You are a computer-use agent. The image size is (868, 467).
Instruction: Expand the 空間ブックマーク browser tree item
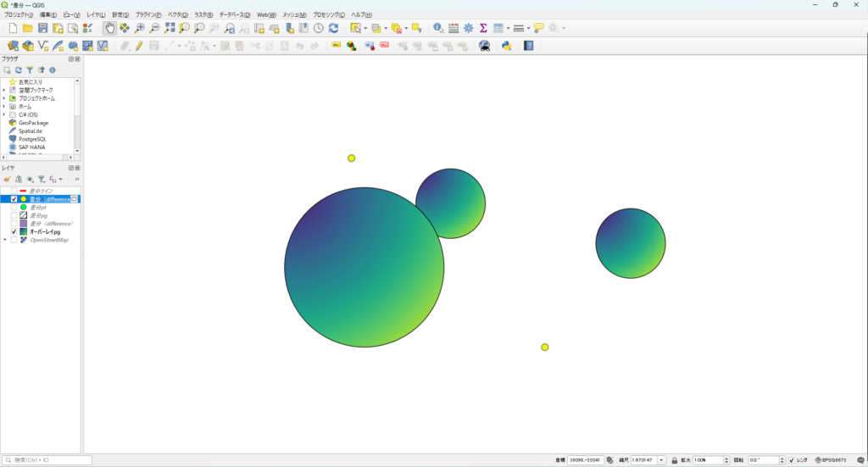point(4,90)
